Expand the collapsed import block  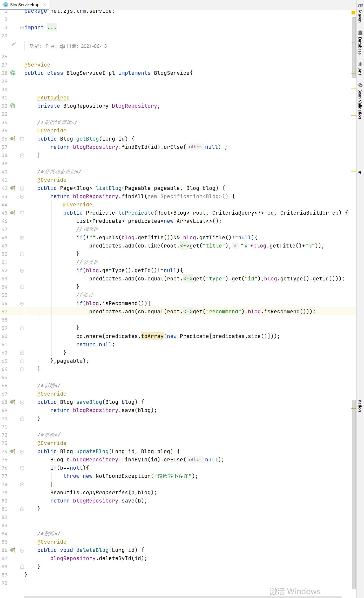(x=22, y=27)
